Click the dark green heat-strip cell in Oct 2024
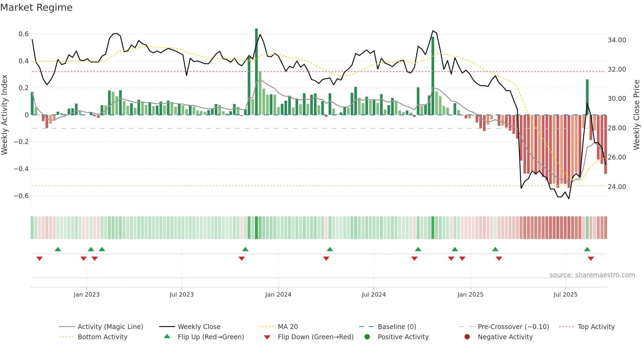The height and width of the screenshot is (362, 644). point(433,228)
